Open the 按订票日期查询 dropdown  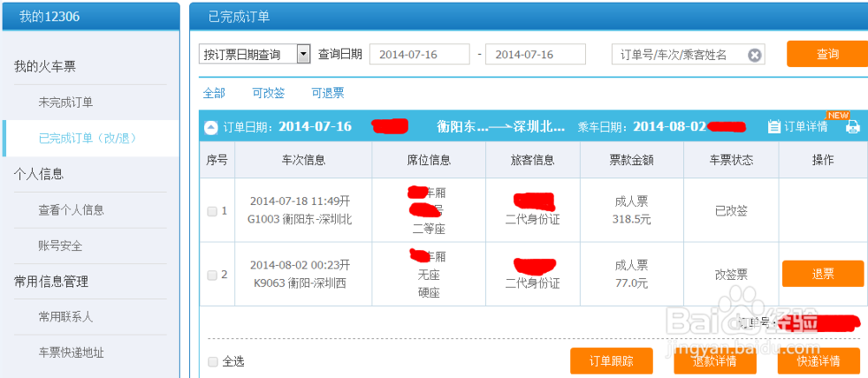point(254,55)
